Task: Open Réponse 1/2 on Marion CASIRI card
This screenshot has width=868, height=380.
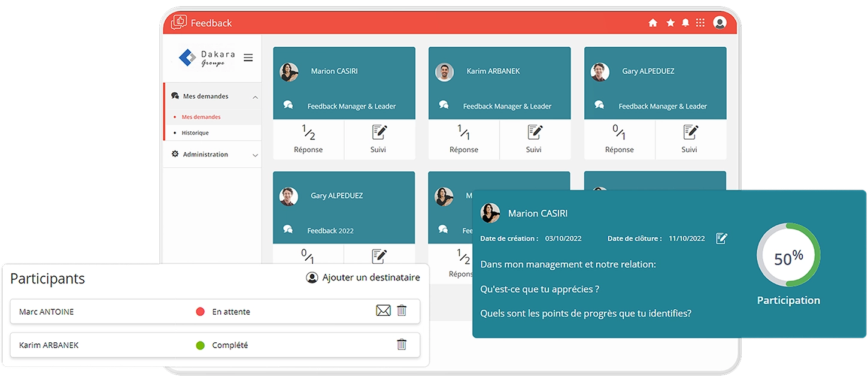Action: pos(308,139)
